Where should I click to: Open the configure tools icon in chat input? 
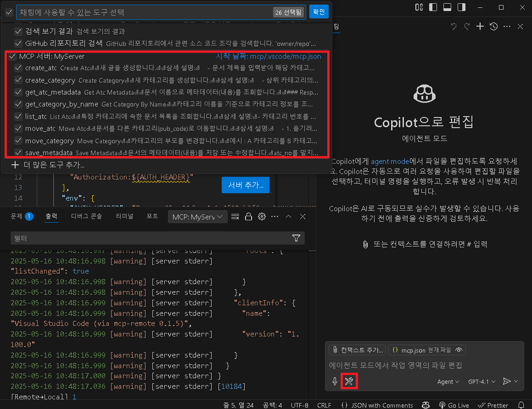pos(349,381)
